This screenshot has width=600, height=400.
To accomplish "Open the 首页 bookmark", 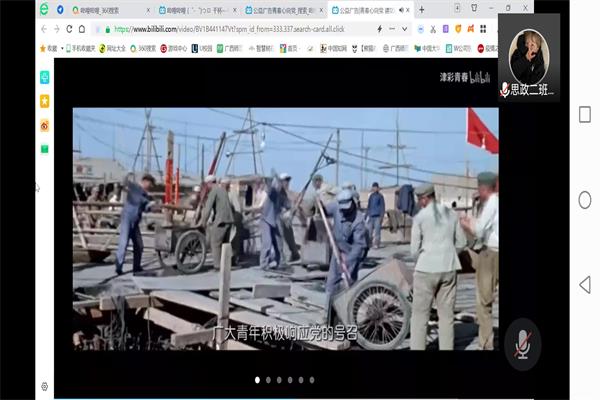I will [289, 49].
